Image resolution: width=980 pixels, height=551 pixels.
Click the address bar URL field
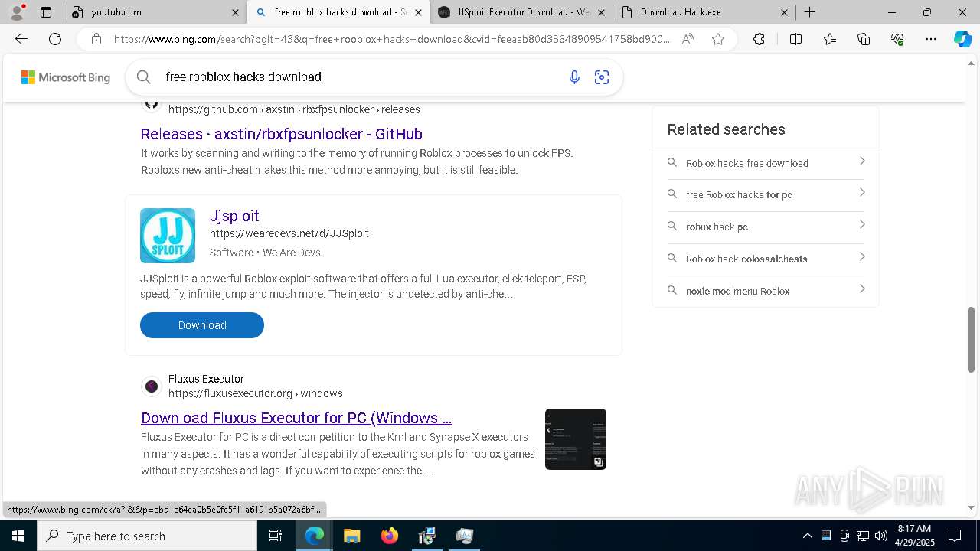pos(392,39)
